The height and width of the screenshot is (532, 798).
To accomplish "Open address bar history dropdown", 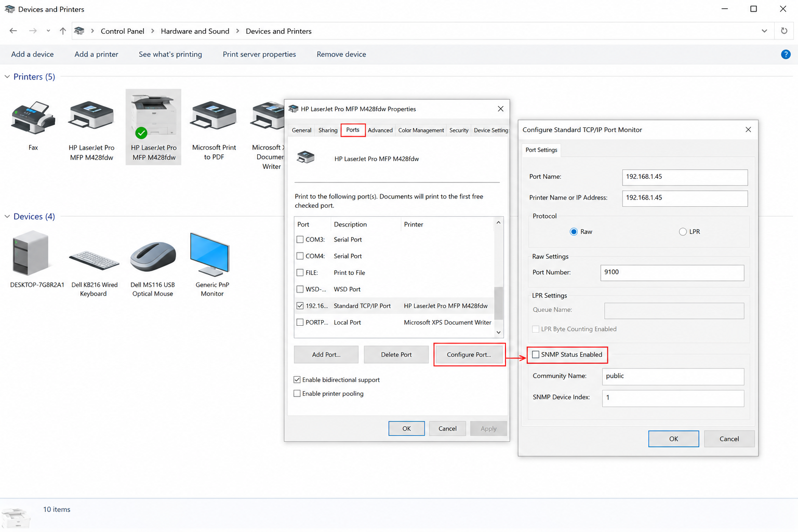I will (x=764, y=31).
